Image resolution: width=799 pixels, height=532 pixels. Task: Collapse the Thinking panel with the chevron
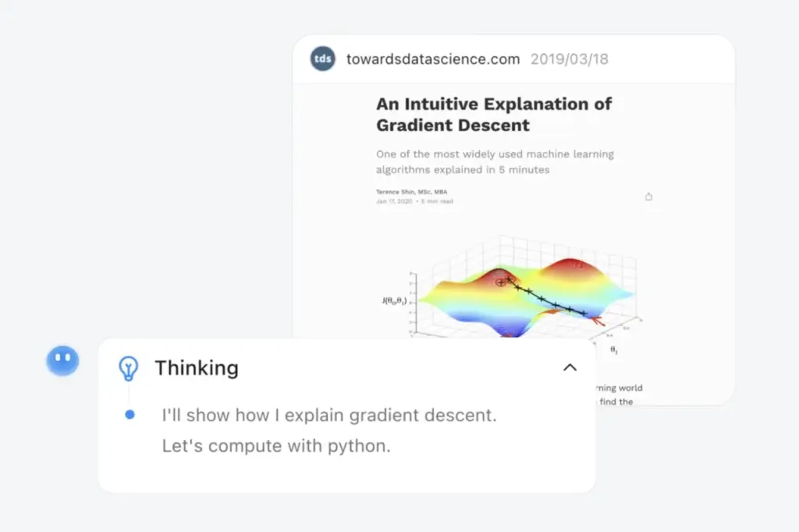pos(570,367)
